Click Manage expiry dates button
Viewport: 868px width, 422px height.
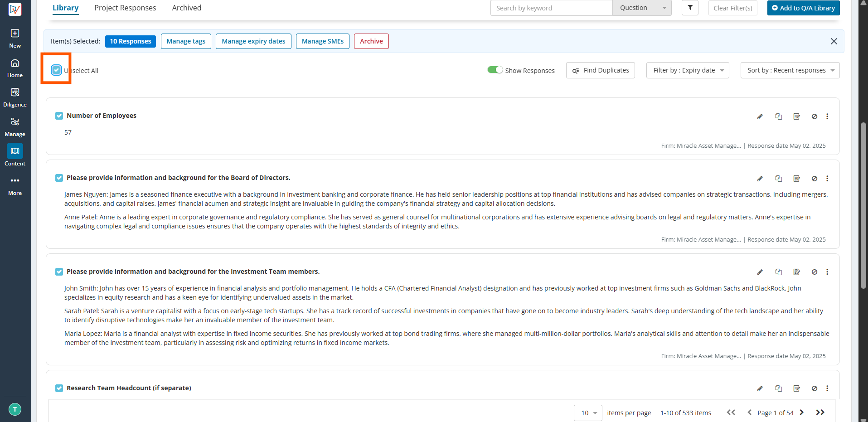coord(253,41)
